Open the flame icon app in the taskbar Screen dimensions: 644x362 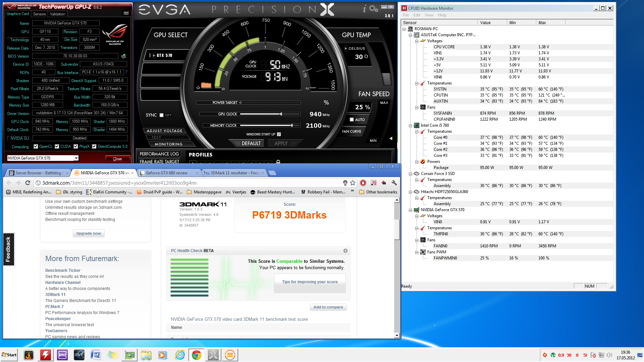click(29, 355)
